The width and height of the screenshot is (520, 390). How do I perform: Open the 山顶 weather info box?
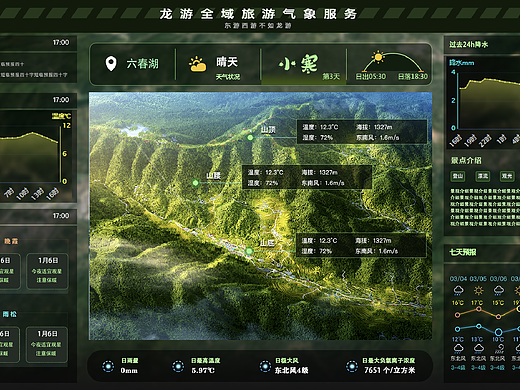(x=362, y=132)
